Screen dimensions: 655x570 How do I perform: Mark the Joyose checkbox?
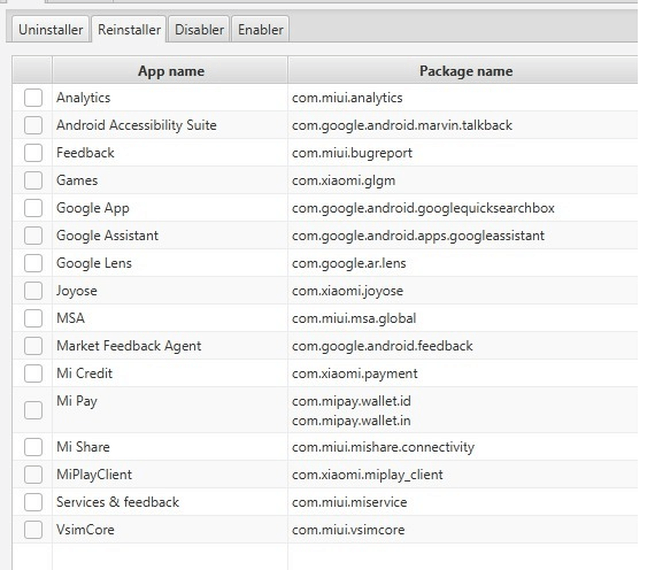33,291
